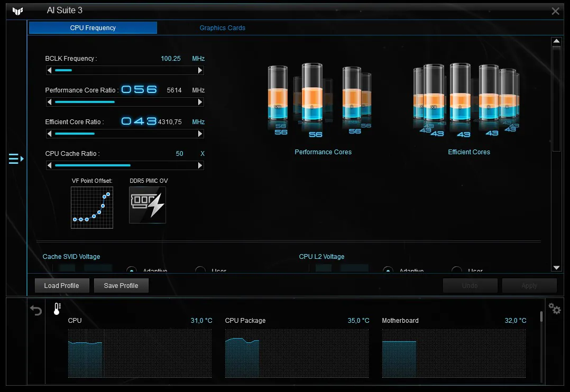Click the main panel scroll up arrow
This screenshot has width=570, height=392.
coord(557,41)
